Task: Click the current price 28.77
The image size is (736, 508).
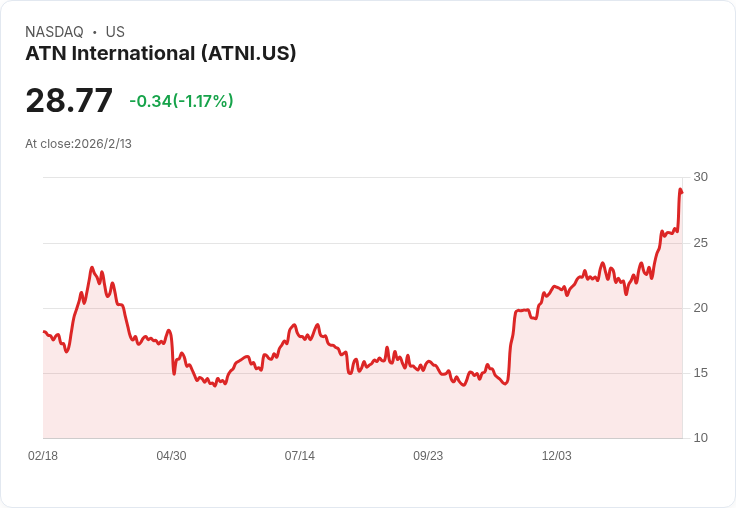Action: tap(69, 101)
